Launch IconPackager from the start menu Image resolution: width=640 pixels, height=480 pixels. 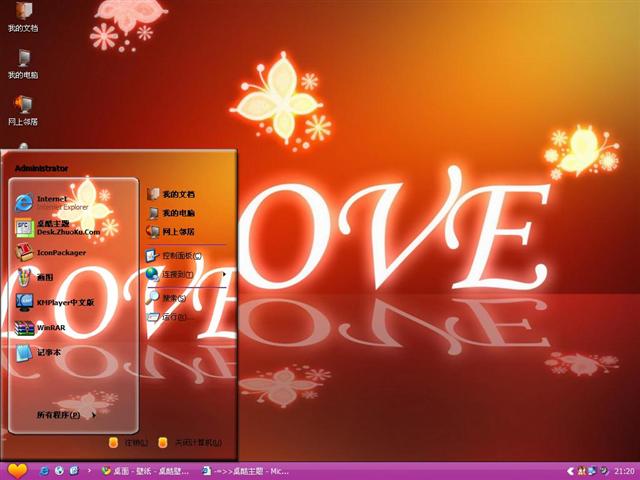[51, 252]
